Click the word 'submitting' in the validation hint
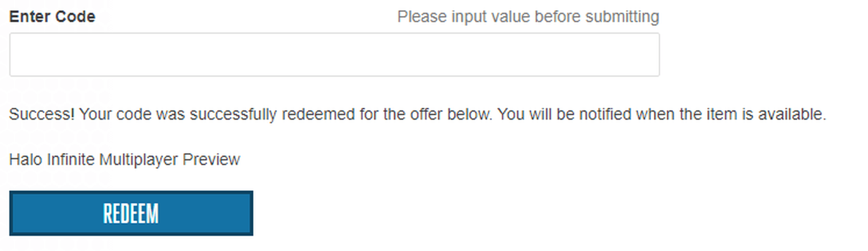Image resolution: width=868 pixels, height=251 pixels. (x=622, y=16)
